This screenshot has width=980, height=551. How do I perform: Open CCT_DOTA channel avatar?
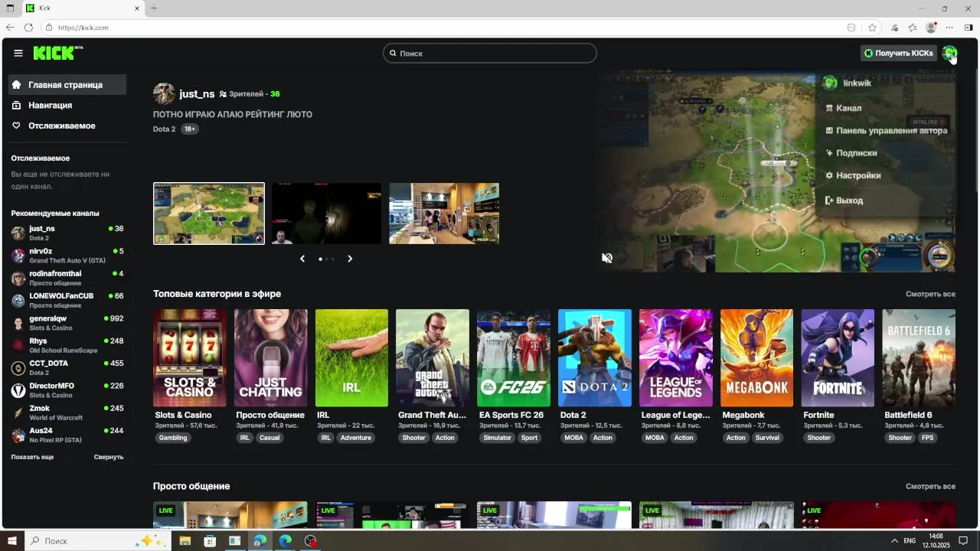pos(18,368)
